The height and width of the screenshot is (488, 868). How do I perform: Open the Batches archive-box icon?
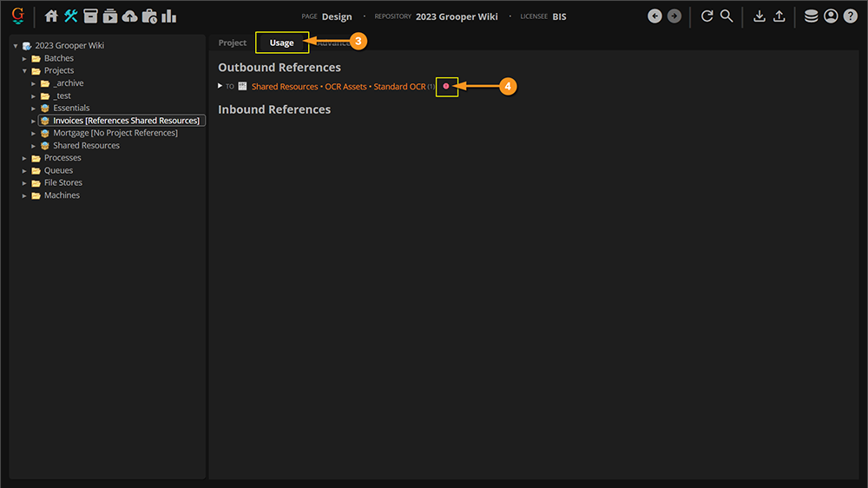click(90, 16)
